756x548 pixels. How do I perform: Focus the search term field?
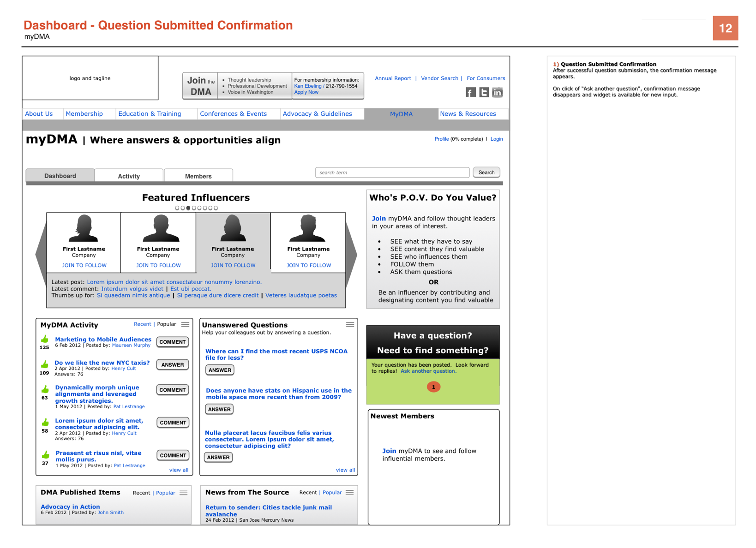pos(392,173)
